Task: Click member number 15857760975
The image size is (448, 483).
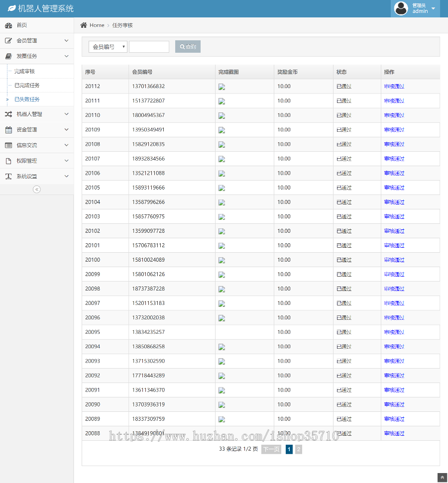Action: (148, 216)
